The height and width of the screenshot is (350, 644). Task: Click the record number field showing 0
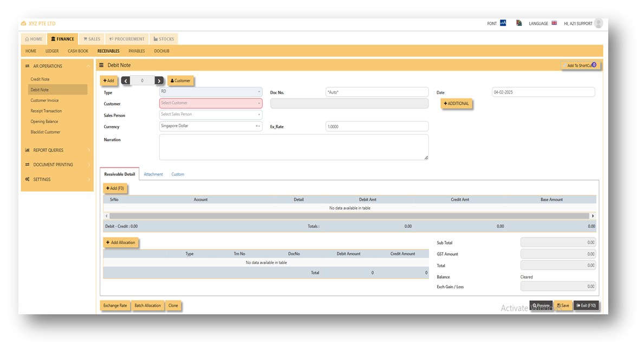142,81
